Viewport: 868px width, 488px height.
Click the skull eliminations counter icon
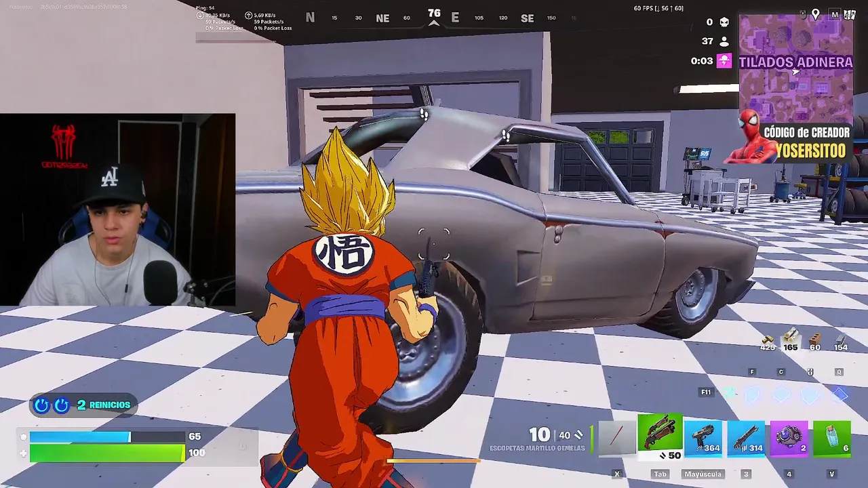724,22
